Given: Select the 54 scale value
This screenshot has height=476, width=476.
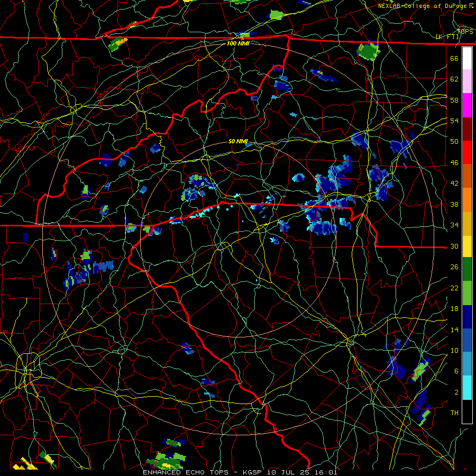Looking at the screenshot, I should pyautogui.click(x=454, y=121).
